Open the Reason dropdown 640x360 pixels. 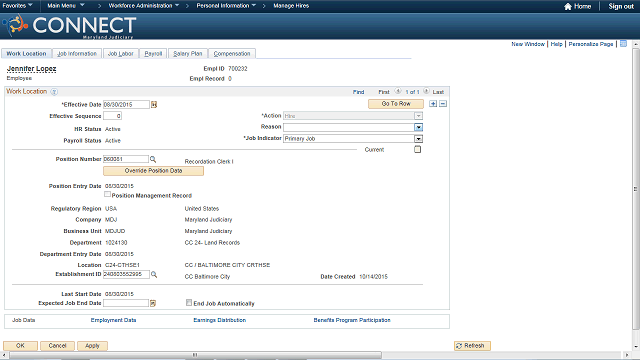pyautogui.click(x=418, y=127)
